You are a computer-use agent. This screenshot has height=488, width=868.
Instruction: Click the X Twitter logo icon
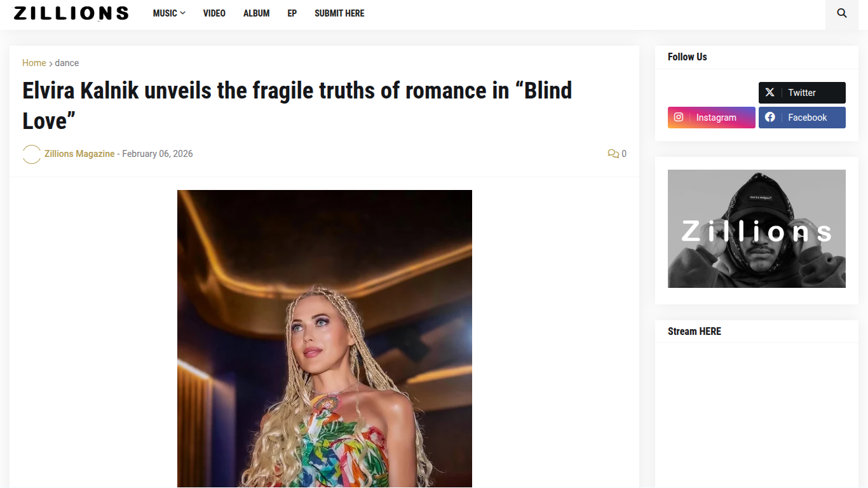point(770,93)
